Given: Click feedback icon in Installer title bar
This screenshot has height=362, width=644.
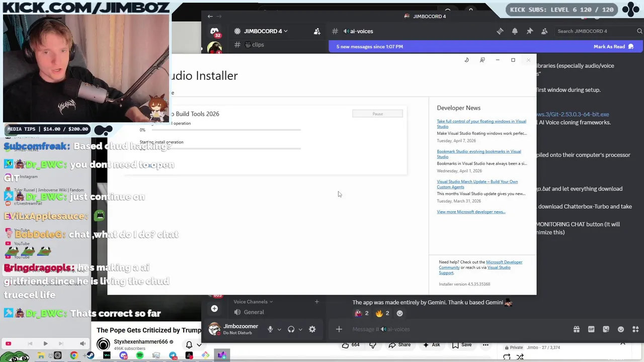Looking at the screenshot, I should 482,60.
